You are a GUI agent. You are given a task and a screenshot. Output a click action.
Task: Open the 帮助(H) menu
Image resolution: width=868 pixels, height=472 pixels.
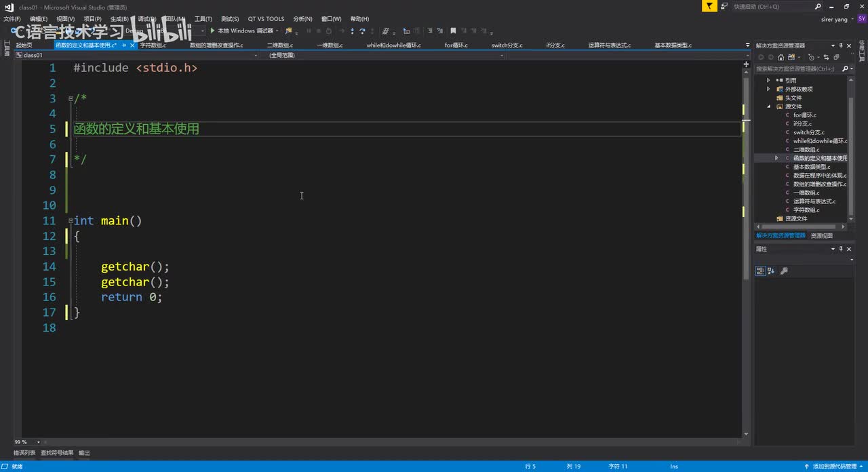359,19
